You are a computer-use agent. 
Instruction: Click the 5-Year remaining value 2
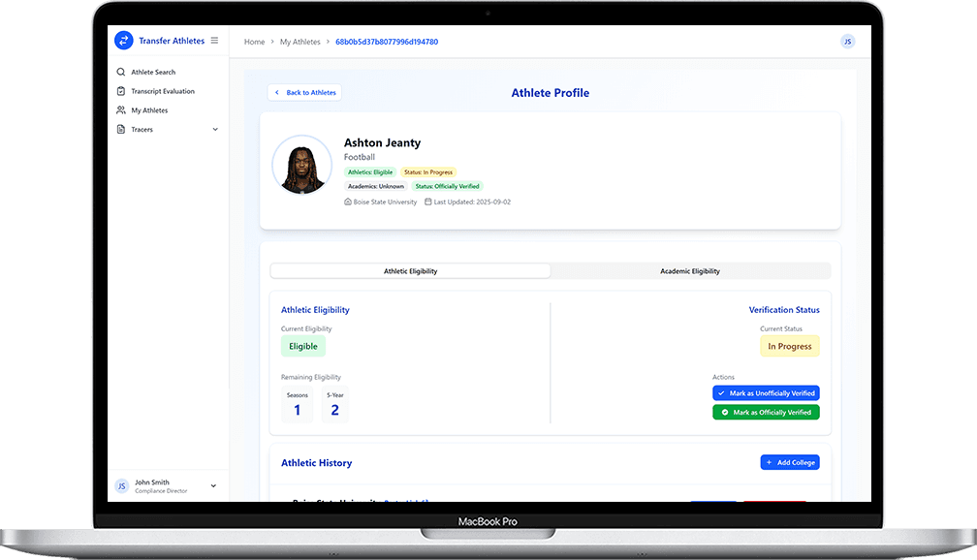(335, 410)
